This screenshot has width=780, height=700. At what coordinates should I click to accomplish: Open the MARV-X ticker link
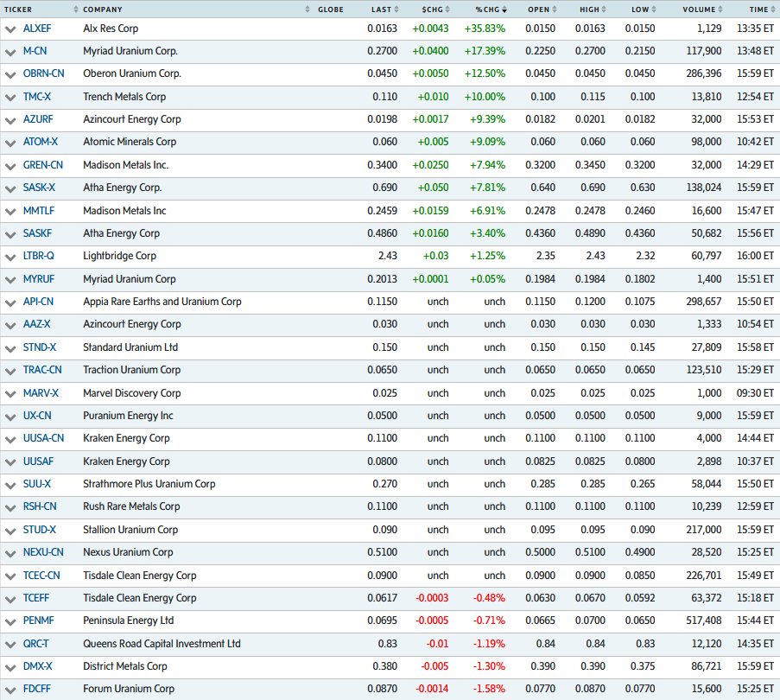pos(41,392)
